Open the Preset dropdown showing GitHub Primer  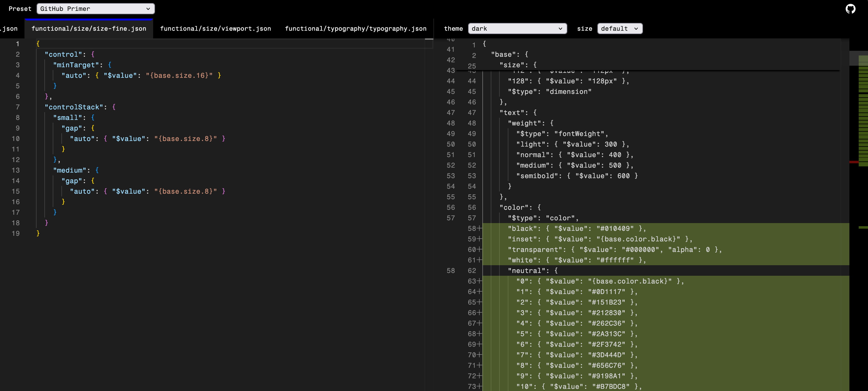[96, 9]
